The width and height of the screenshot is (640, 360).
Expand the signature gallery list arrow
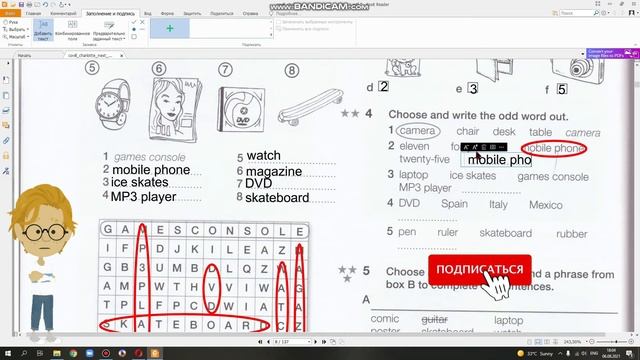[271, 35]
